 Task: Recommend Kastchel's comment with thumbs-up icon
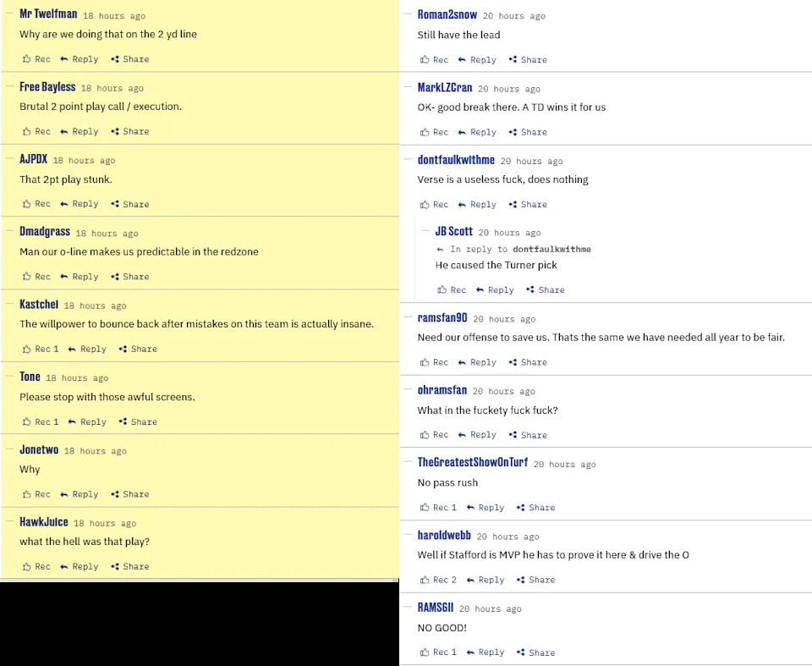pos(26,350)
